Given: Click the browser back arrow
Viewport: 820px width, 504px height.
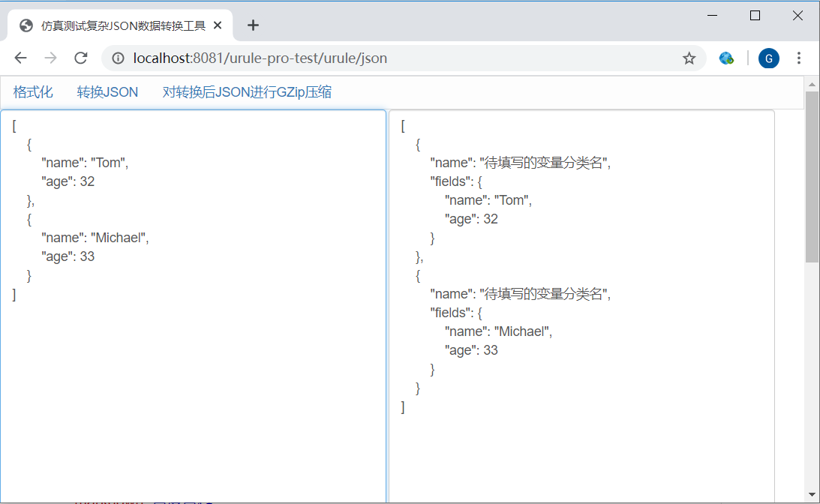Looking at the screenshot, I should pos(20,58).
